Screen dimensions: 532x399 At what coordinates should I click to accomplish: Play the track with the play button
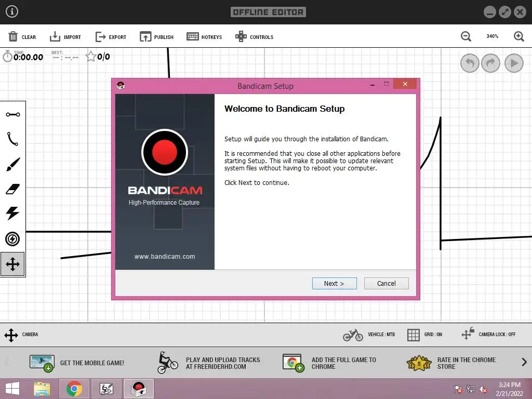(x=514, y=63)
